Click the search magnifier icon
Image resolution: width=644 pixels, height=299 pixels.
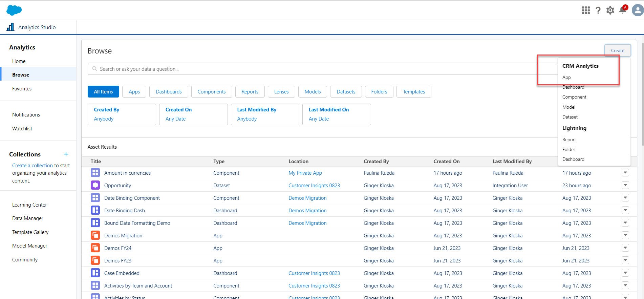tap(95, 69)
